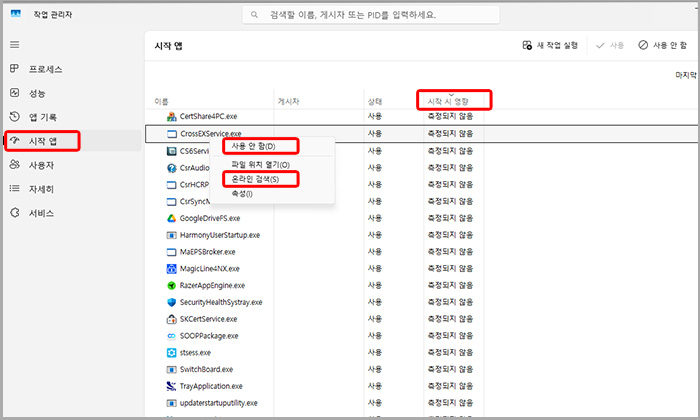Click the search box for name, publisher or PID
Image resolution: width=700 pixels, height=420 pixels.
(x=371, y=15)
